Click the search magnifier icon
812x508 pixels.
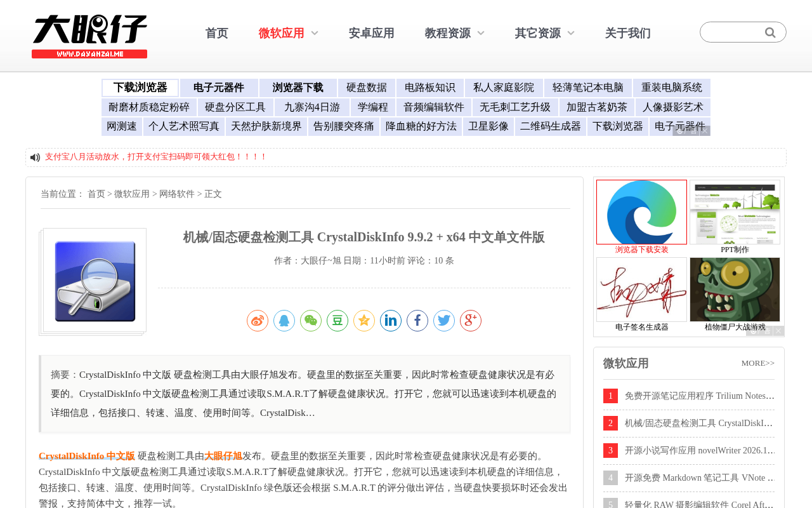point(770,32)
